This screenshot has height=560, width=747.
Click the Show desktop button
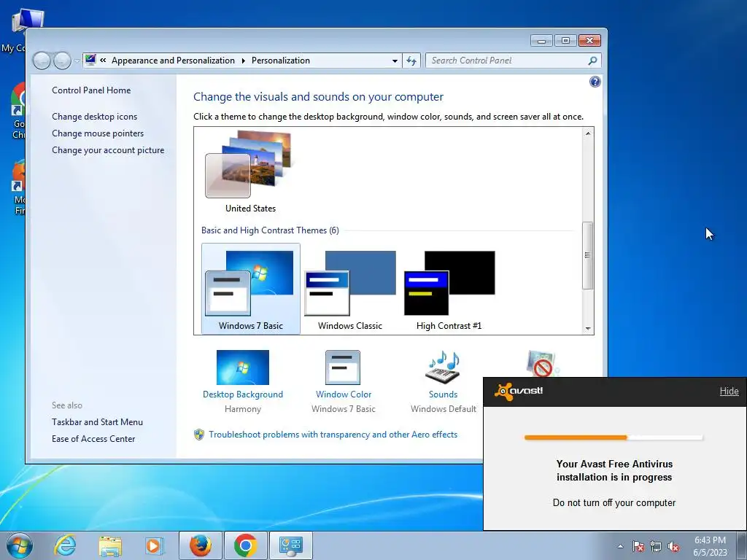[x=743, y=545]
